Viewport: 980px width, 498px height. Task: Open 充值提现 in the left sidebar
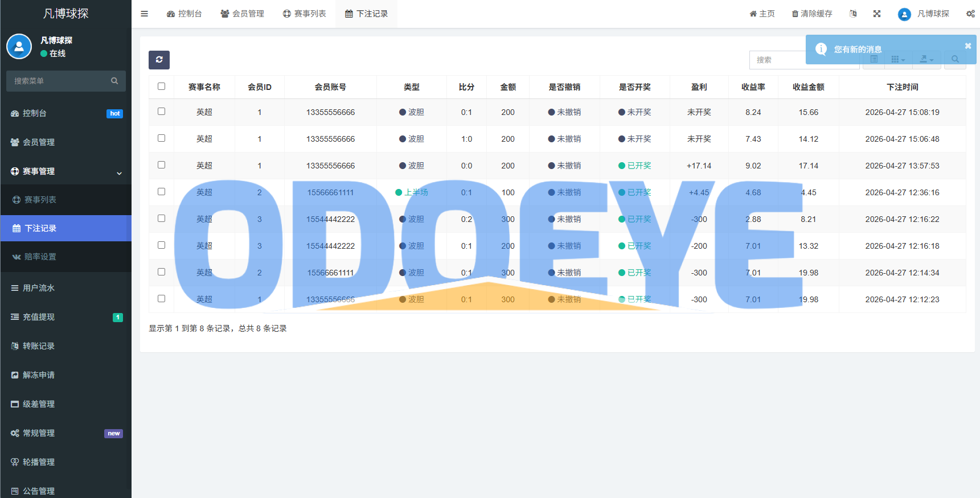click(65, 317)
